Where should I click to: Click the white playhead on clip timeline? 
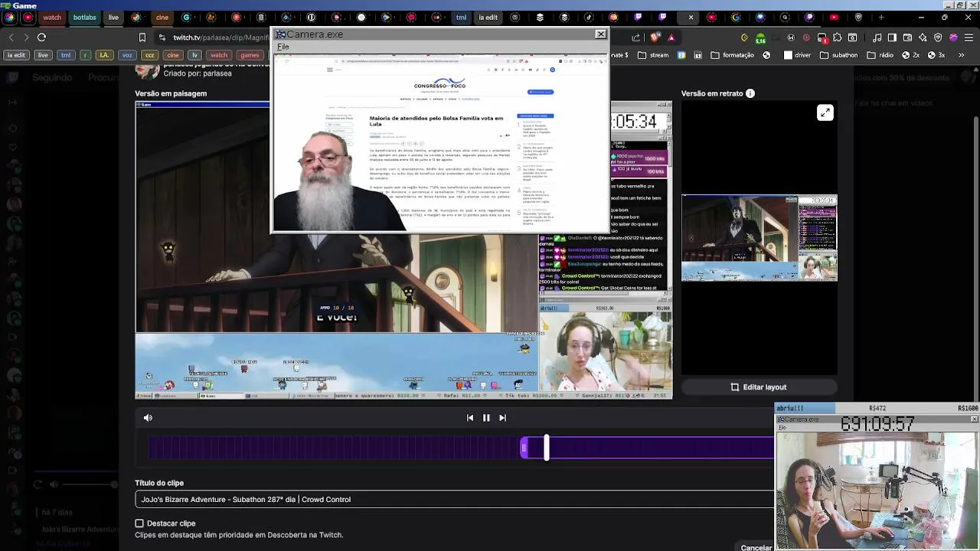coord(547,448)
